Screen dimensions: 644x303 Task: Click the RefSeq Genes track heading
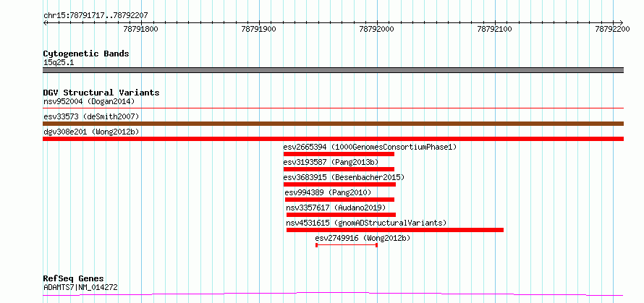[74, 279]
